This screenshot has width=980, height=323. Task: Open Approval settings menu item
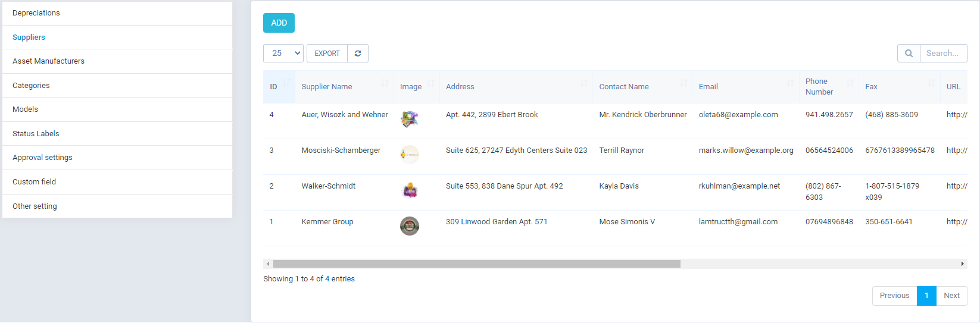click(42, 158)
